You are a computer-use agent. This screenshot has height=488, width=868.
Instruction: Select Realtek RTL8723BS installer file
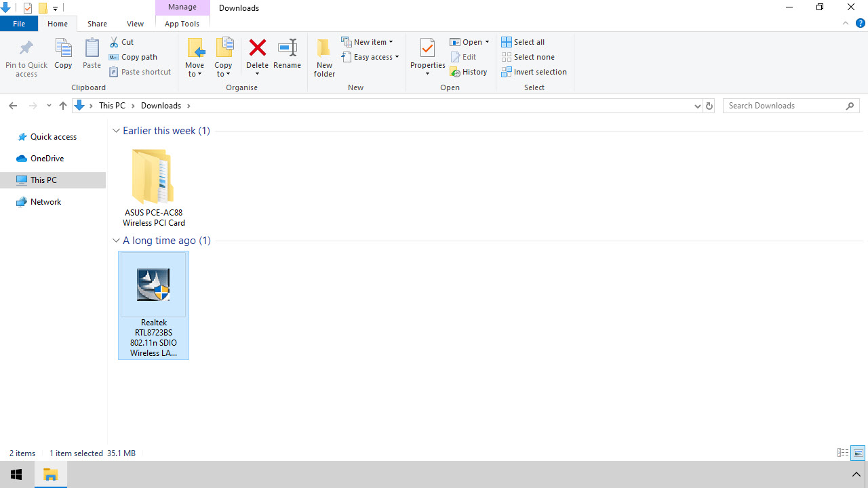pos(154,306)
